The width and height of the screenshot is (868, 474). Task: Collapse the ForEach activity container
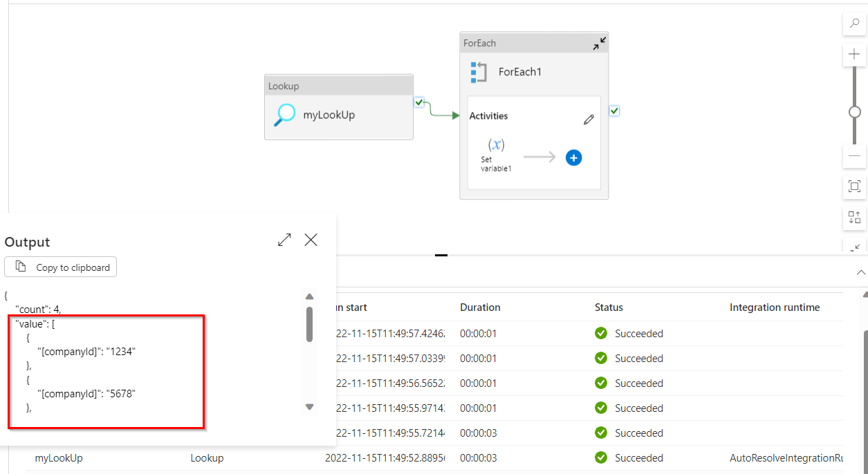click(599, 43)
